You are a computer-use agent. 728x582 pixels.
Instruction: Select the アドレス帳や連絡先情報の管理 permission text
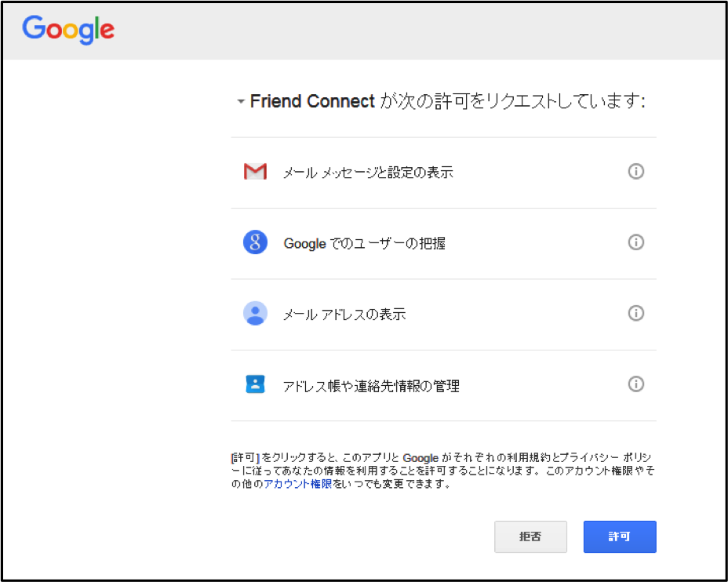371,386
